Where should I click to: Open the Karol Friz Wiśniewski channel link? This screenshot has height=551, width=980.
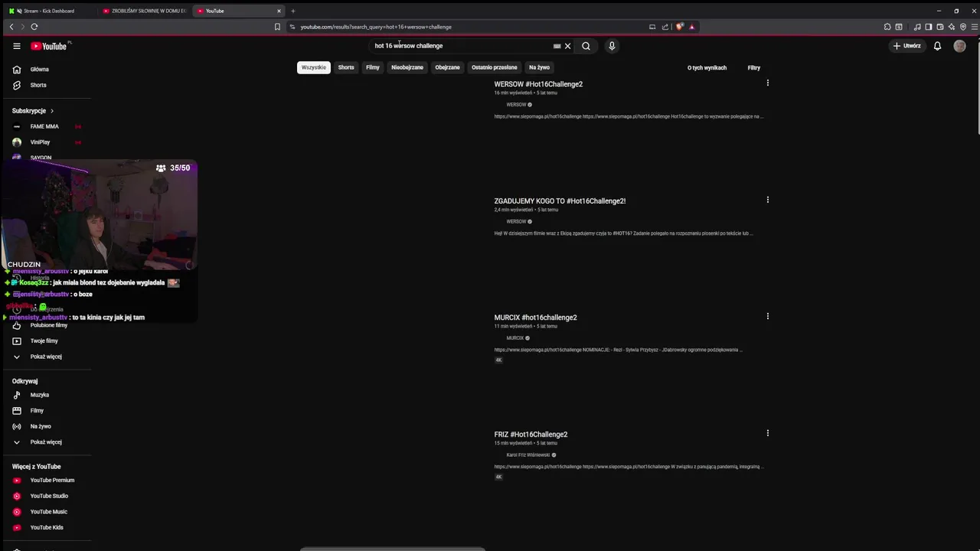click(x=528, y=455)
